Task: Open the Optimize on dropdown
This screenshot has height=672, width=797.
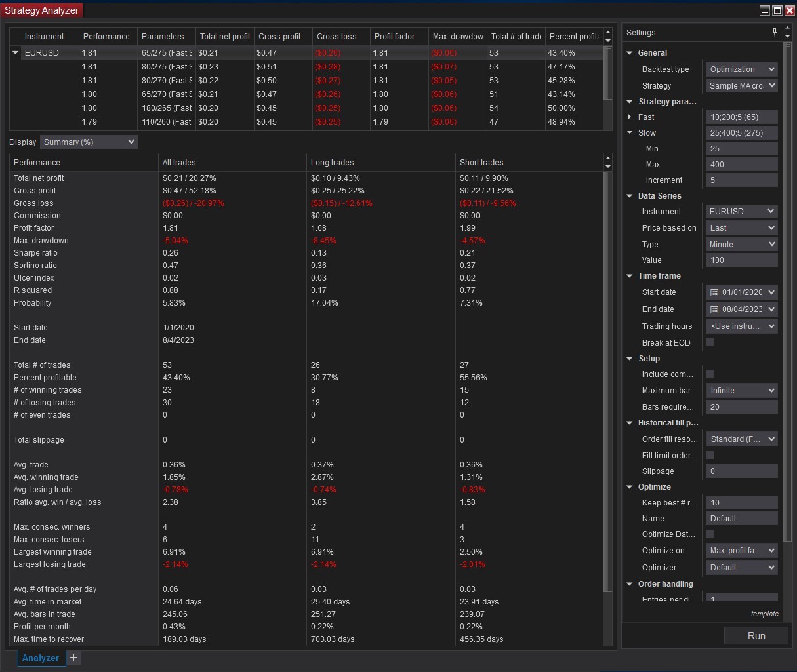Action: 742,551
